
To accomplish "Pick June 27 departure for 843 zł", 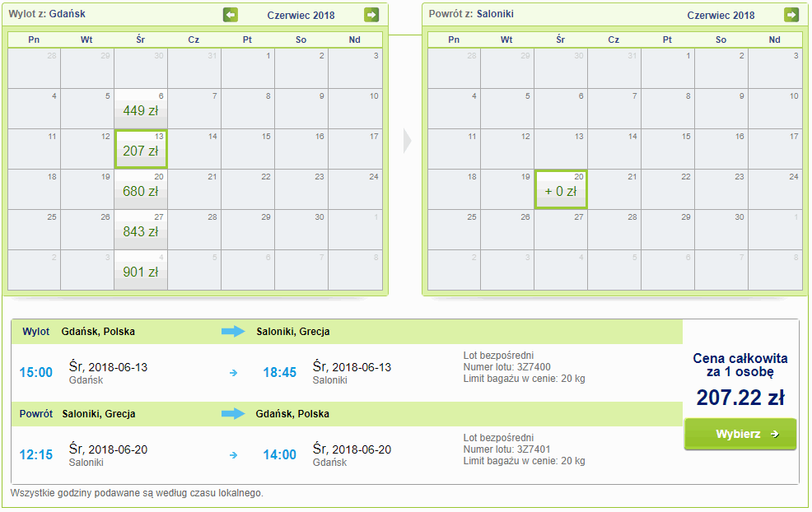I will (141, 230).
